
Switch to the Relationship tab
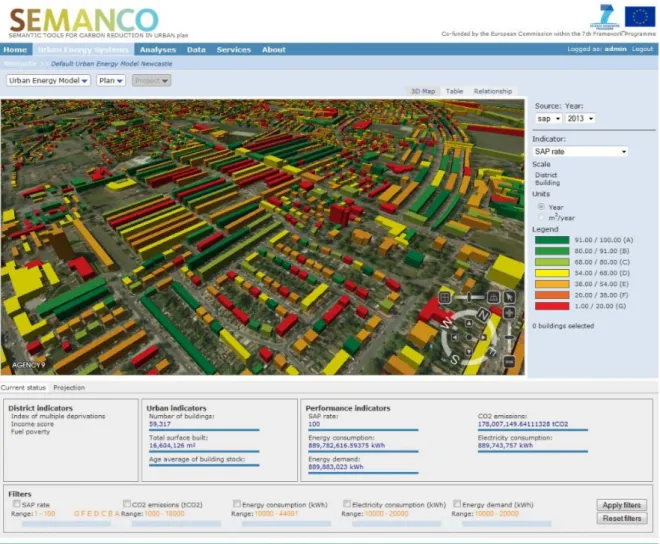click(493, 91)
